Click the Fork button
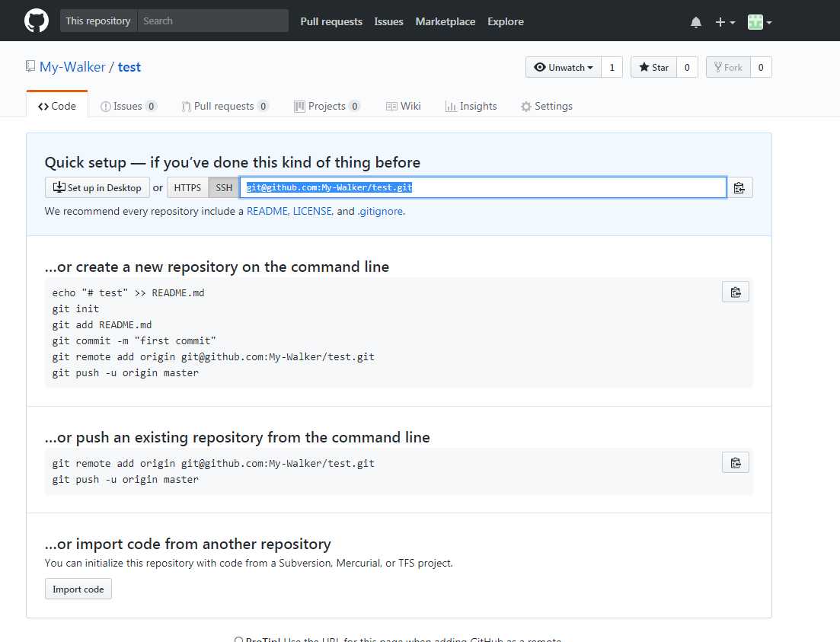 (x=728, y=68)
